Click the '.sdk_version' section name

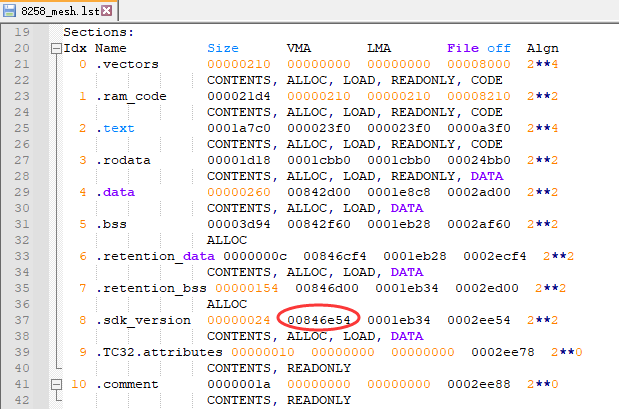(x=143, y=320)
